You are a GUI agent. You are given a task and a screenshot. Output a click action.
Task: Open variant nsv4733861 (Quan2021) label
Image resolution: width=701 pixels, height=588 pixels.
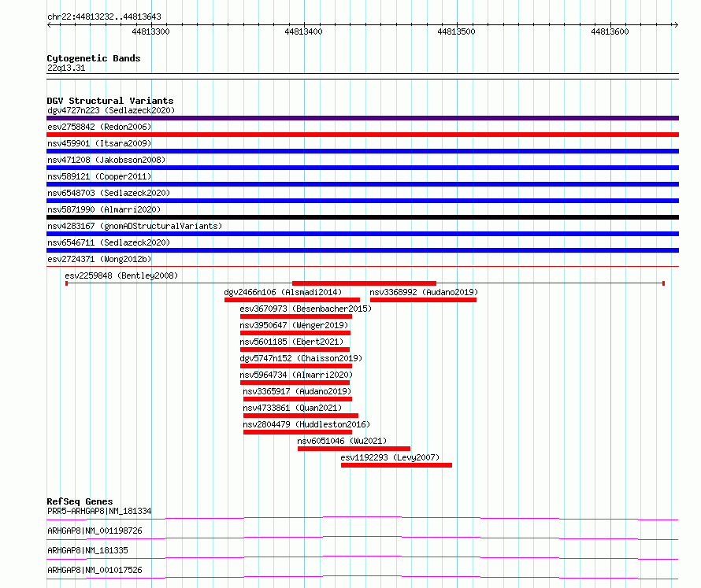292,408
